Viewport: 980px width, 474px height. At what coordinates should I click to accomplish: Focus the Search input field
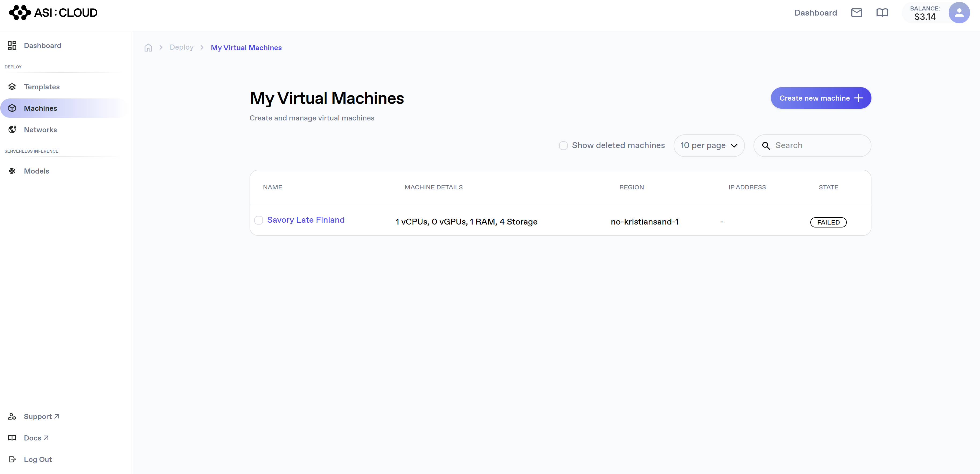(x=818, y=145)
